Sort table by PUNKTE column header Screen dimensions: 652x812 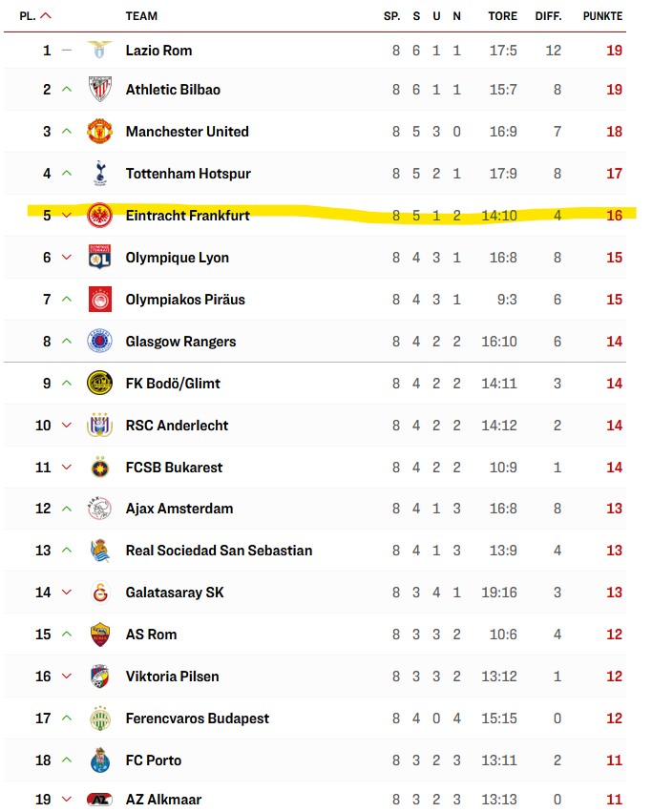[x=601, y=16]
